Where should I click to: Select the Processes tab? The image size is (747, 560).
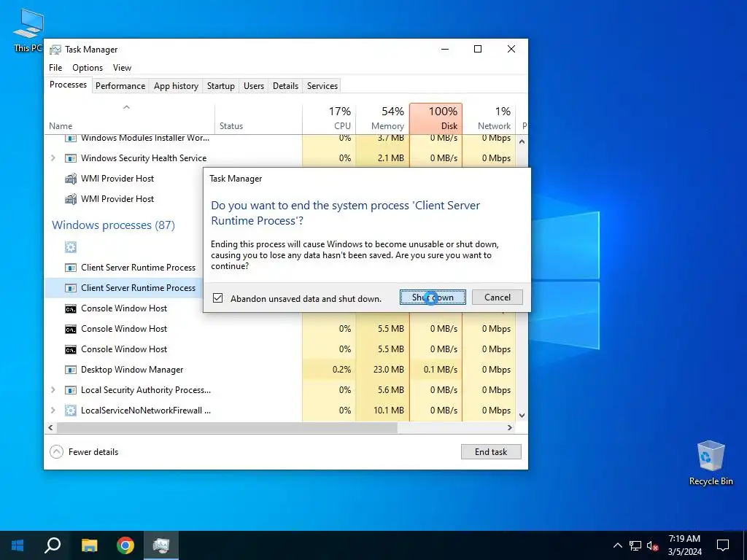(68, 85)
